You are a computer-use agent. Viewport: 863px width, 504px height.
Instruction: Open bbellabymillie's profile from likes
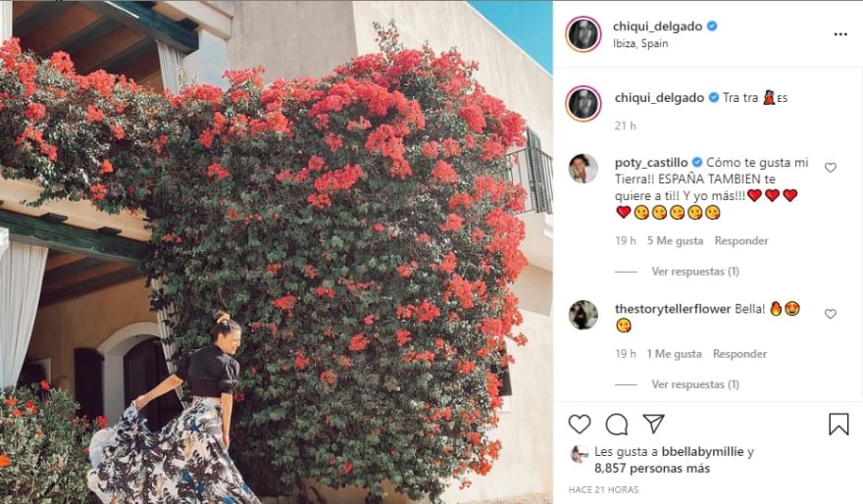point(702,452)
